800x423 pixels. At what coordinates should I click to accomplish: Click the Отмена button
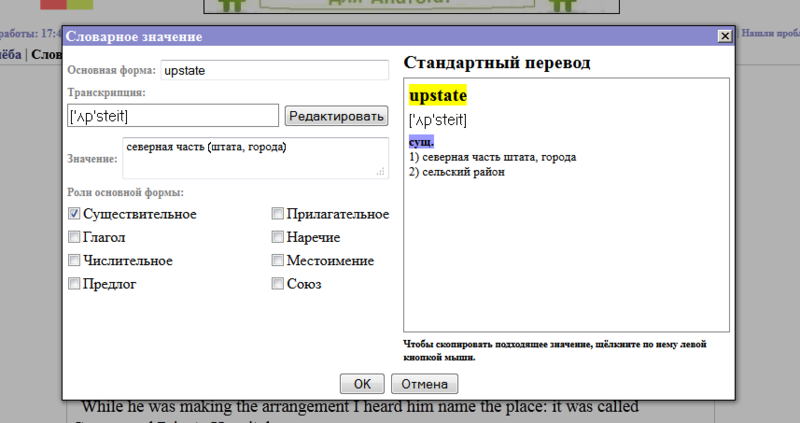click(424, 384)
